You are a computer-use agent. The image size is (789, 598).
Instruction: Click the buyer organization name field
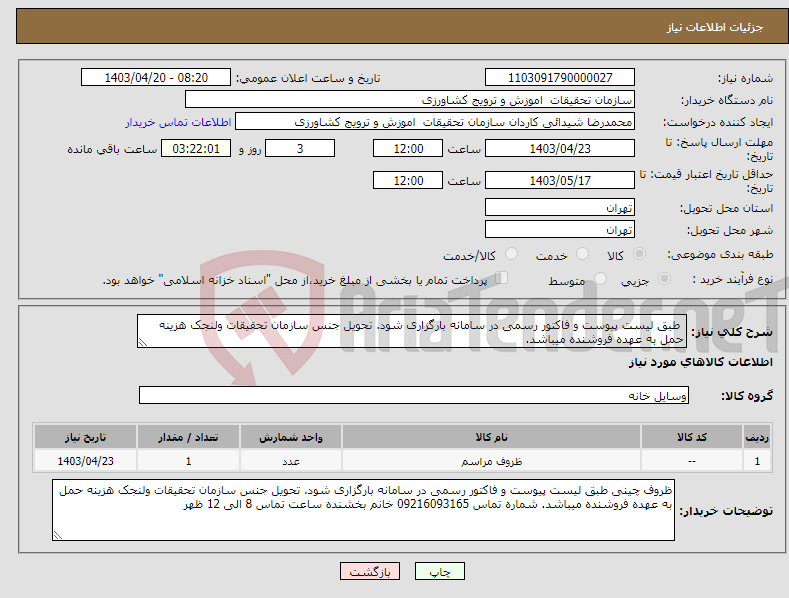(x=410, y=100)
